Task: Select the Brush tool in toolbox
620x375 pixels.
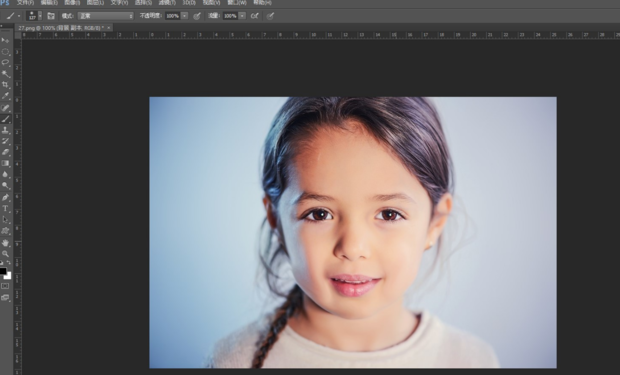Action: [x=5, y=119]
